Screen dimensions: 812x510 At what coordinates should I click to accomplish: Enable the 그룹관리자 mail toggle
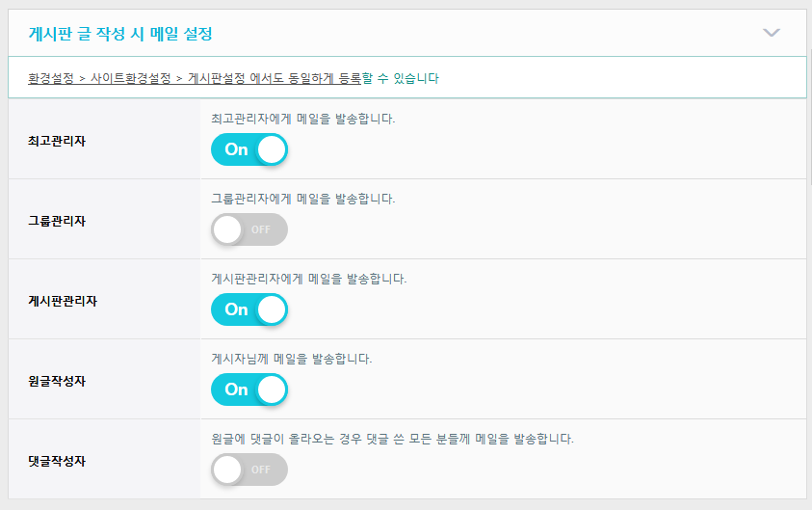(249, 229)
